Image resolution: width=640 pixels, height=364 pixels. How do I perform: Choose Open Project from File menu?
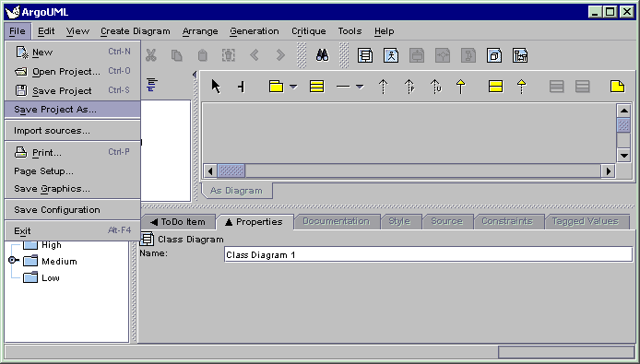(72, 71)
